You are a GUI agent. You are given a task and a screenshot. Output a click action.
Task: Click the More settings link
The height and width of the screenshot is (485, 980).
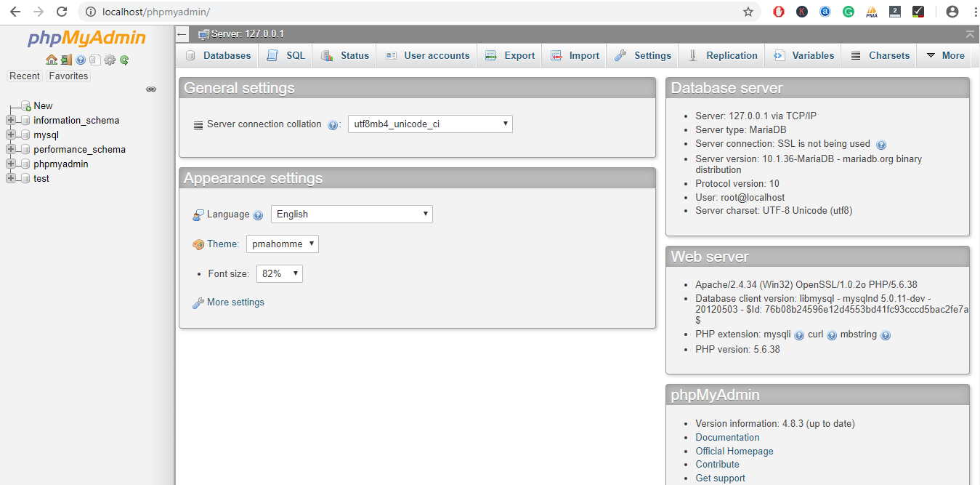point(235,302)
